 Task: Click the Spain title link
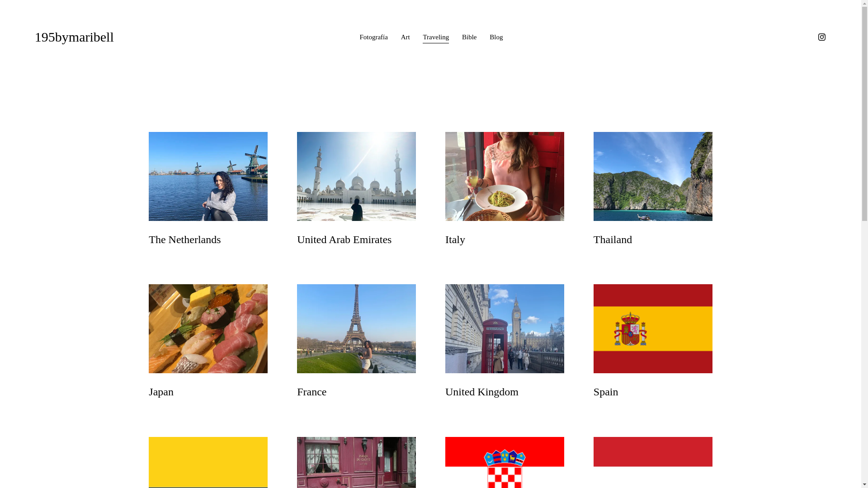605,392
